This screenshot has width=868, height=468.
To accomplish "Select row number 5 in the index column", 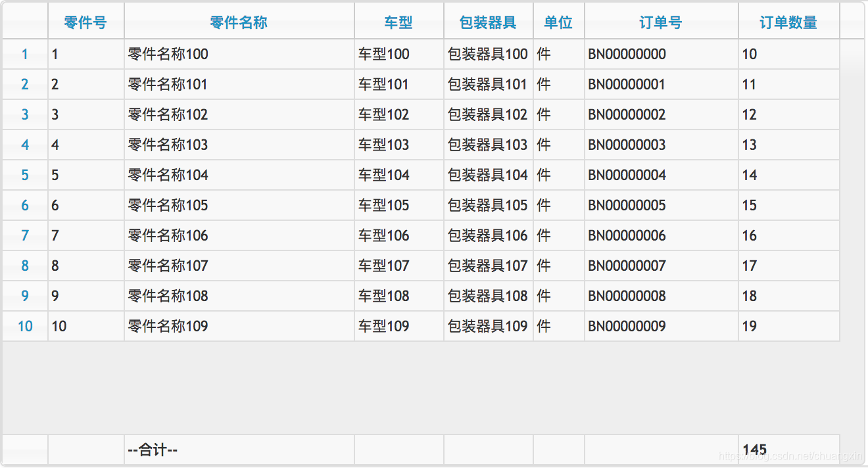I will [x=25, y=175].
